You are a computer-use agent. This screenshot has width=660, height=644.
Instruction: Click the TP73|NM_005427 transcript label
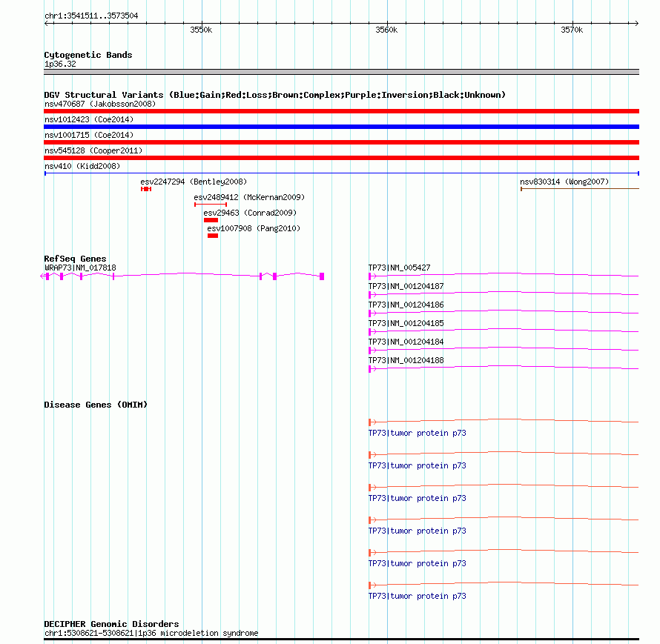[400, 268]
